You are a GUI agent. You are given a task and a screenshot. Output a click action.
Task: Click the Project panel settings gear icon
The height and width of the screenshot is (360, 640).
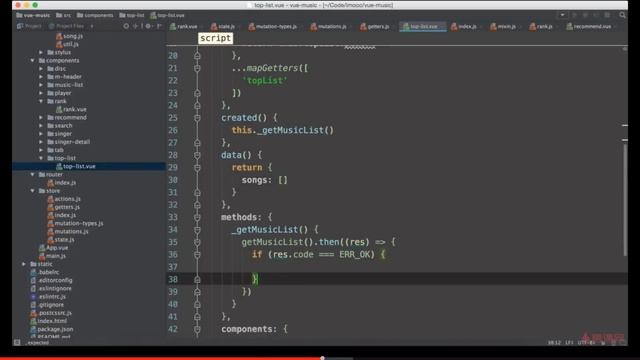(x=148, y=26)
